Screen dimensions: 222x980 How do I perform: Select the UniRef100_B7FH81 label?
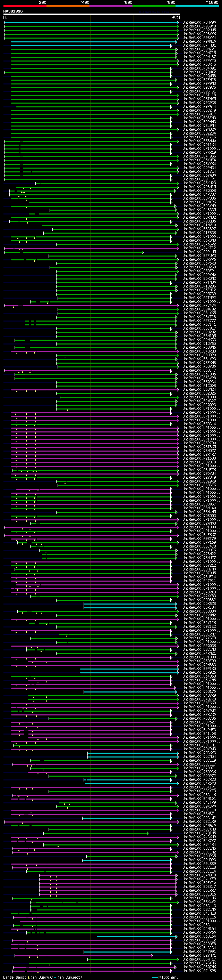(x=199, y=46)
